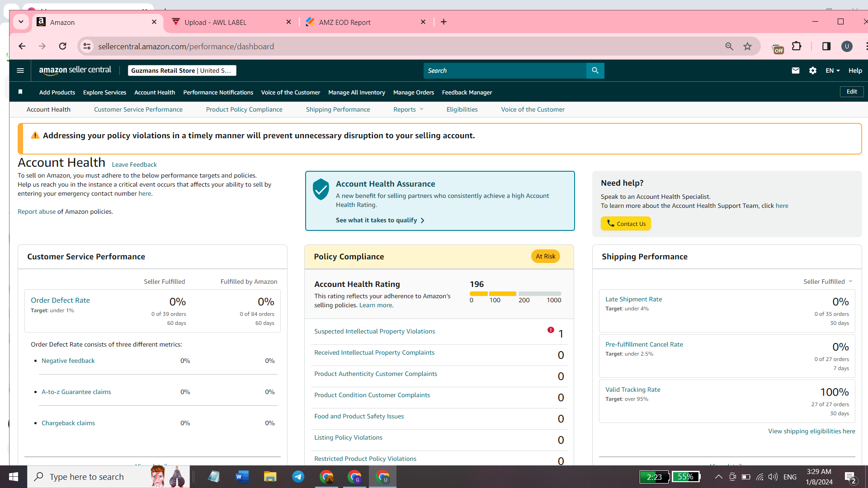The image size is (868, 488).
Task: Switch to the Upload - AWL LABEL tab
Action: point(231,22)
